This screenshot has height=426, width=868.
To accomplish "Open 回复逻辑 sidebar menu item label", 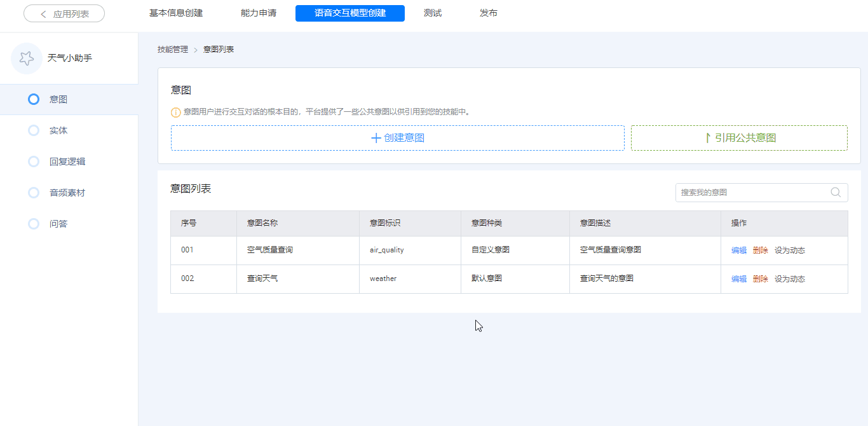I will (67, 161).
